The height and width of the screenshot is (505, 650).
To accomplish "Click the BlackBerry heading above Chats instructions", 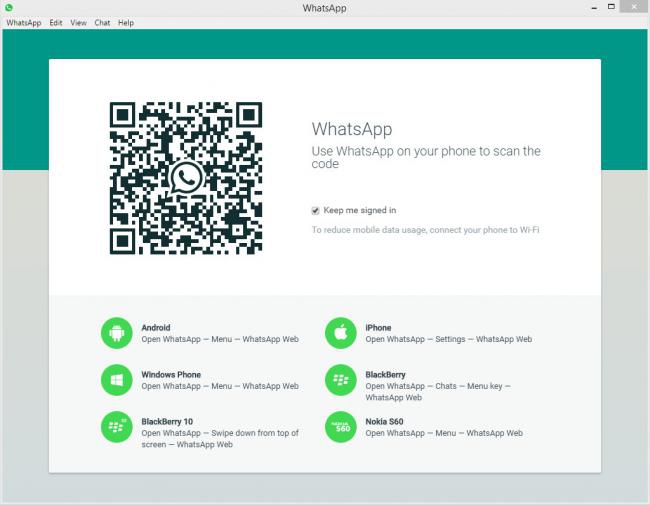I will pos(385,374).
